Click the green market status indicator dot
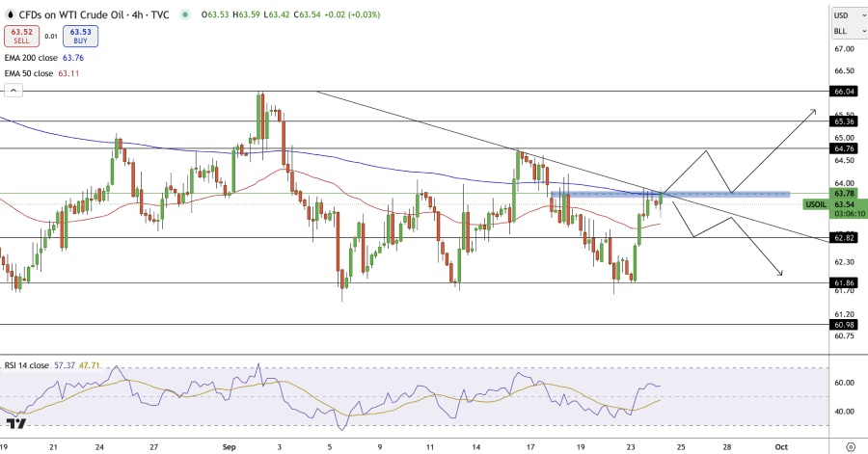This screenshot has width=868, height=454. [184, 14]
